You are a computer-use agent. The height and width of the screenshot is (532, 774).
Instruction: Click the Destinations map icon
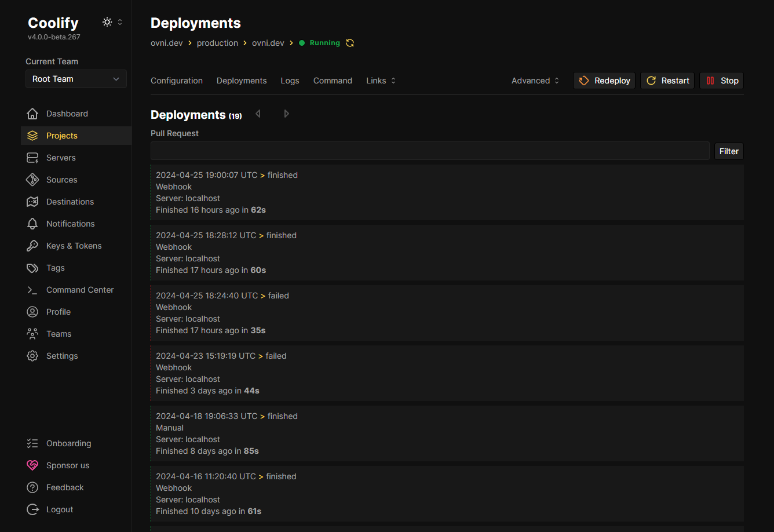[32, 202]
